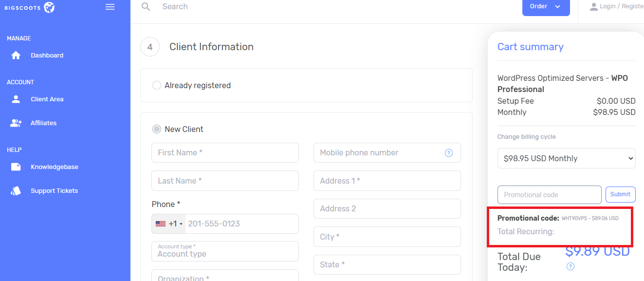Click the BigScoots logo
The width and height of the screenshot is (644, 281).
pyautogui.click(x=29, y=7)
